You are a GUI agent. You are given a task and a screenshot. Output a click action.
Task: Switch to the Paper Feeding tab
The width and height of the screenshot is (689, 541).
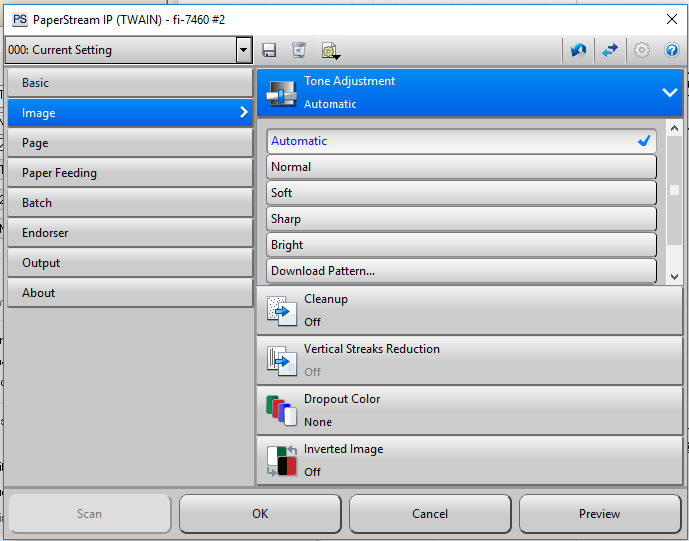[129, 173]
